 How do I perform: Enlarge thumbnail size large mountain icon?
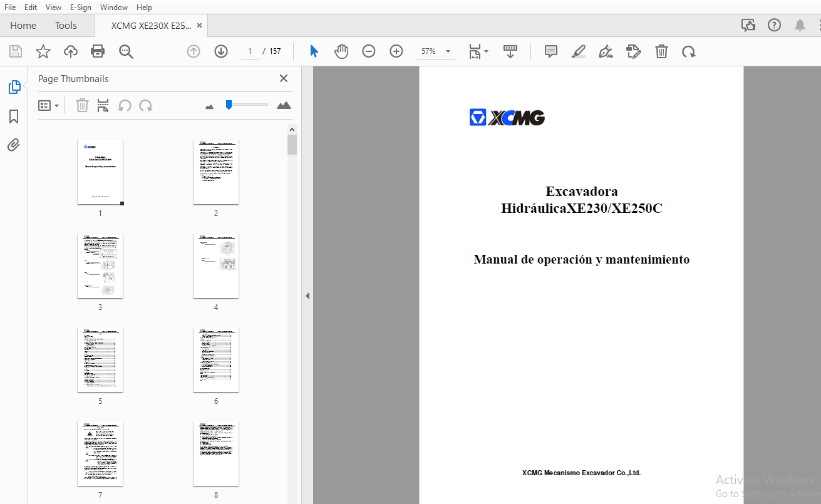click(x=284, y=105)
